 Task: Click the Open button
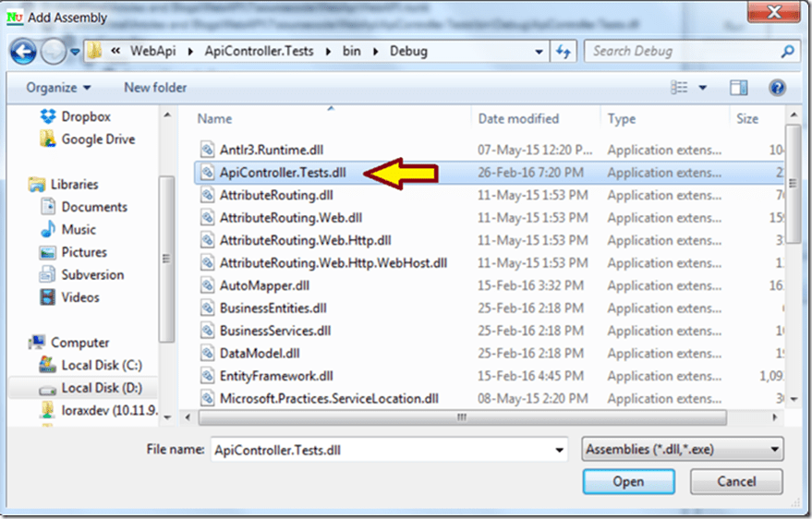pos(627,481)
